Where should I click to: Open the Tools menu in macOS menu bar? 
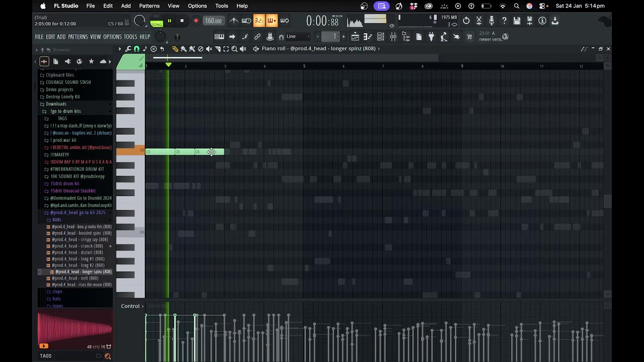click(221, 6)
